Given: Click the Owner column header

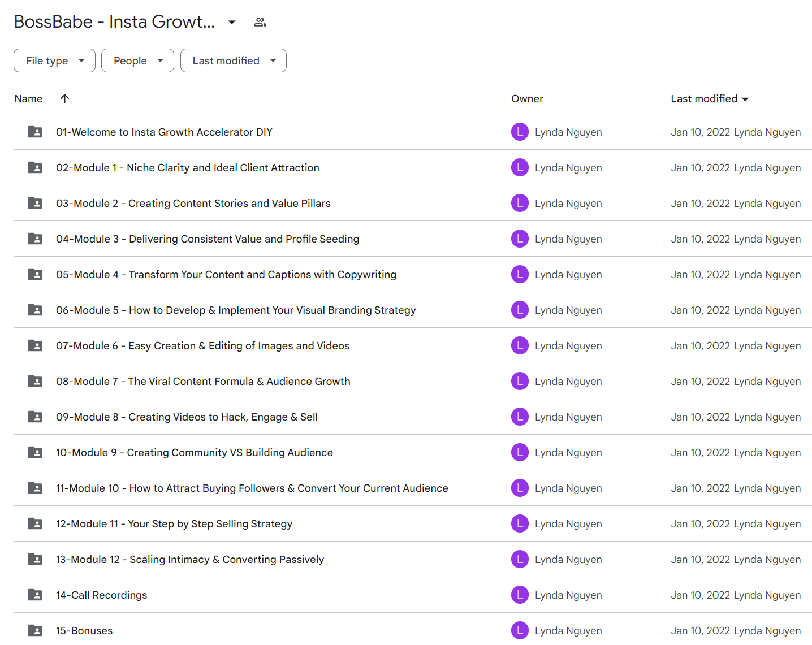Looking at the screenshot, I should pos(527,99).
